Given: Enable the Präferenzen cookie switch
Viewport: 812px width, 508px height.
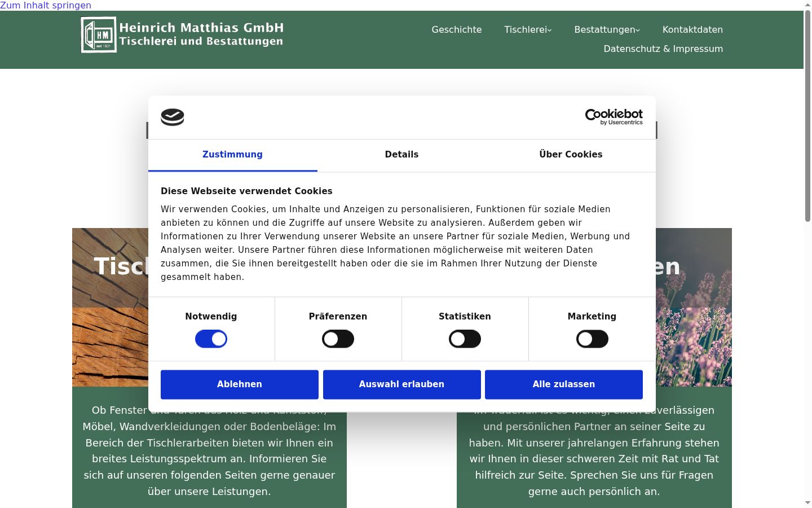Looking at the screenshot, I should [x=338, y=339].
